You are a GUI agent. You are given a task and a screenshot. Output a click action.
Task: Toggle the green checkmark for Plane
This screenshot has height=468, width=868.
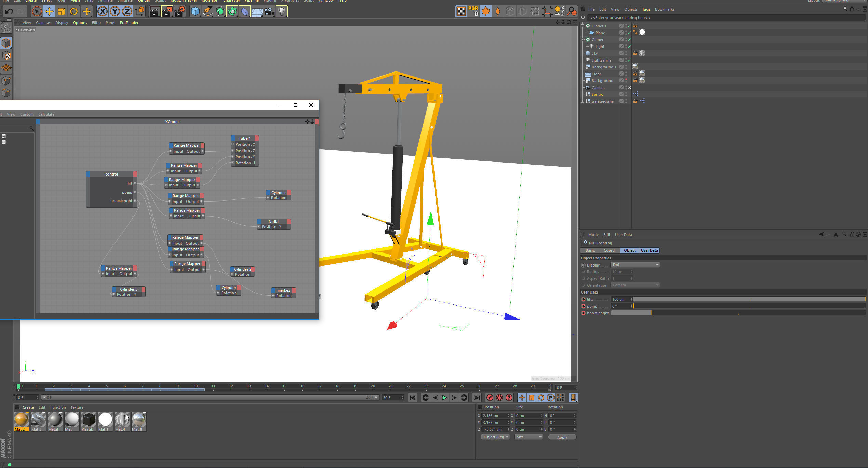point(629,33)
